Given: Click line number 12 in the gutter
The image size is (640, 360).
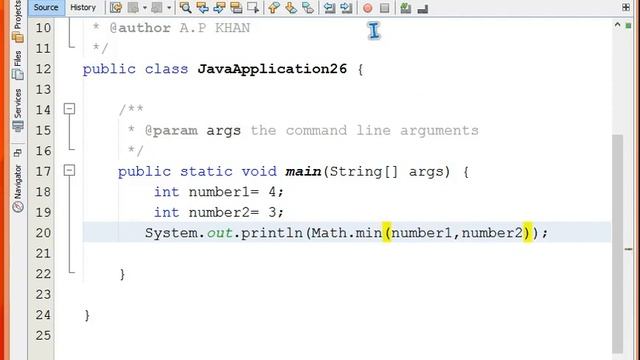Looking at the screenshot, I should (x=43, y=69).
